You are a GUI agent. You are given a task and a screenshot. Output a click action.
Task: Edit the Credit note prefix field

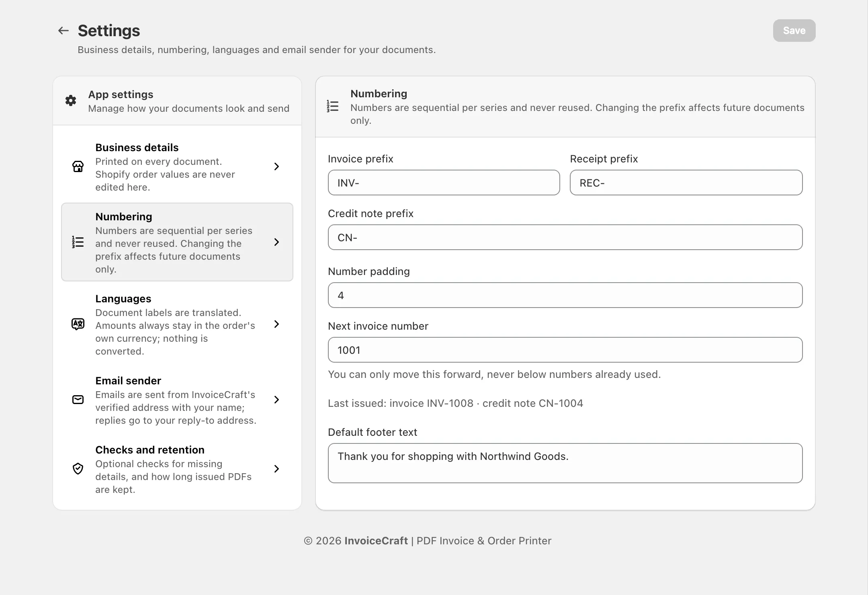(565, 237)
